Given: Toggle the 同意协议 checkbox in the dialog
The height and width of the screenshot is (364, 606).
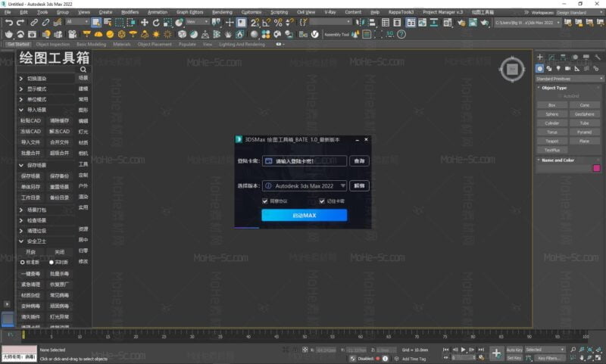Looking at the screenshot, I should click(264, 201).
